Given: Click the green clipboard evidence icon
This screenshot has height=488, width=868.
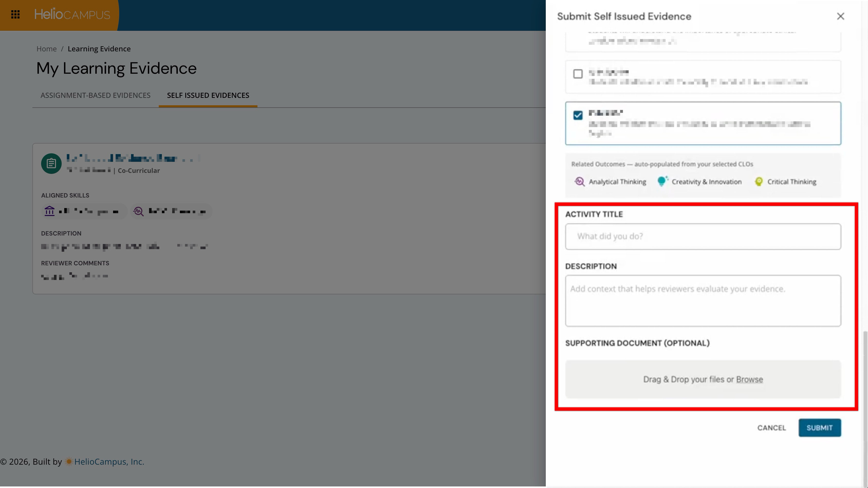Looking at the screenshot, I should [x=51, y=164].
